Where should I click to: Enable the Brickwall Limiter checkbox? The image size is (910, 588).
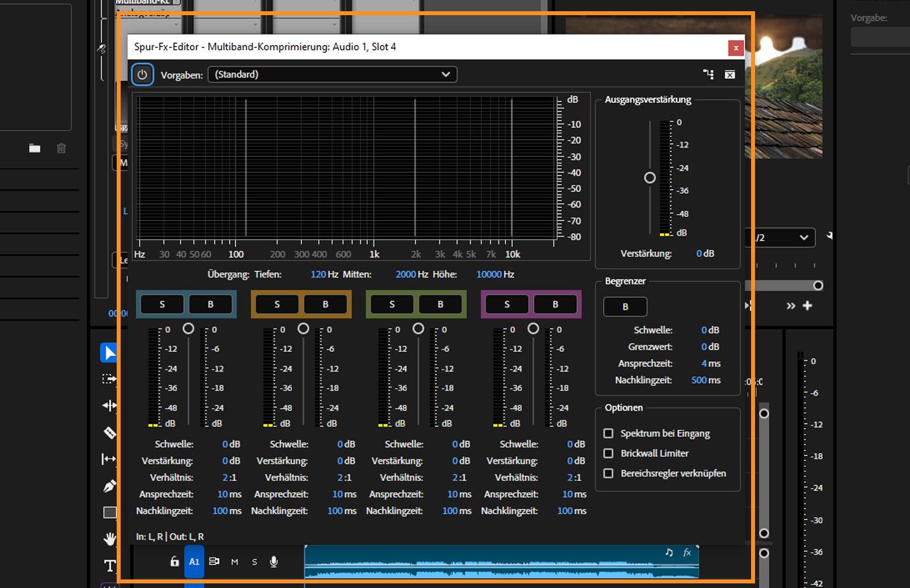click(608, 453)
